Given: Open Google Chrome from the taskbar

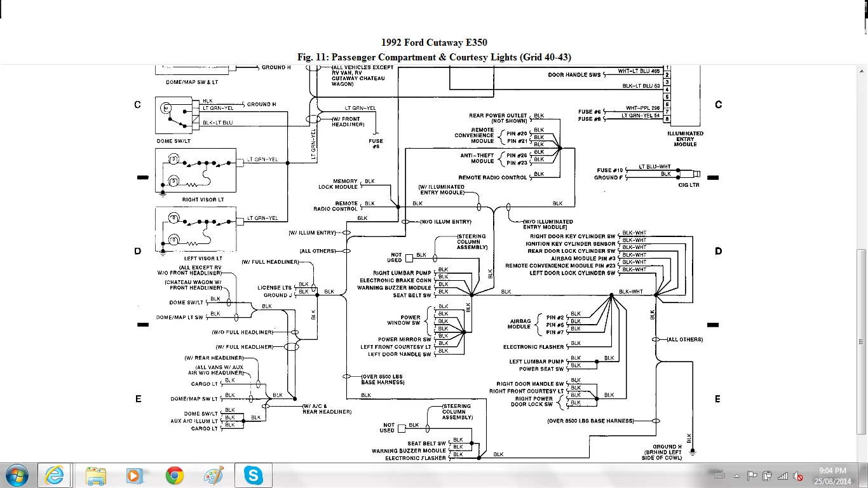Looking at the screenshot, I should (x=174, y=475).
